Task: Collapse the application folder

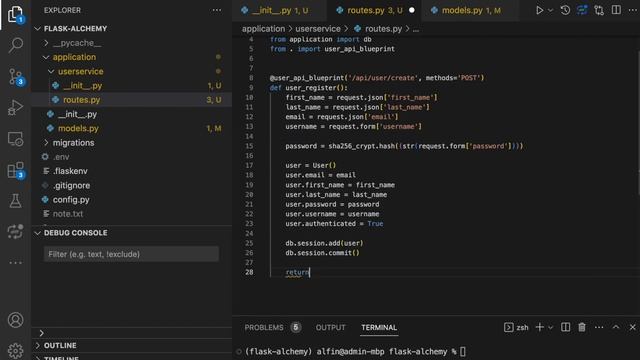Action: (x=46, y=57)
